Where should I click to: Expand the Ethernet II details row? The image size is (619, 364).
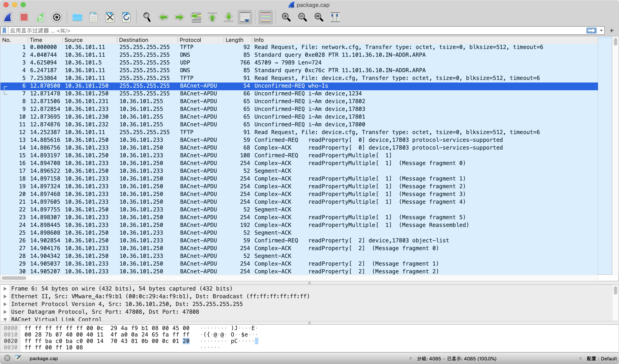(x=5, y=297)
